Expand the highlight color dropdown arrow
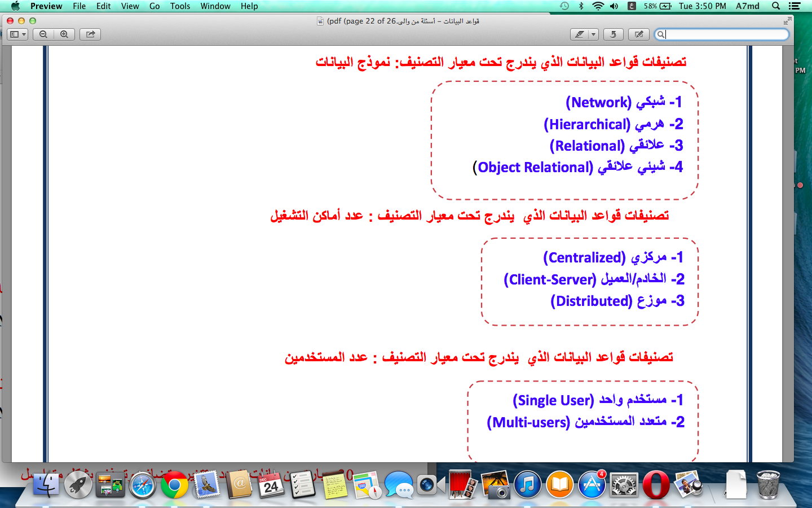812x508 pixels. click(593, 34)
